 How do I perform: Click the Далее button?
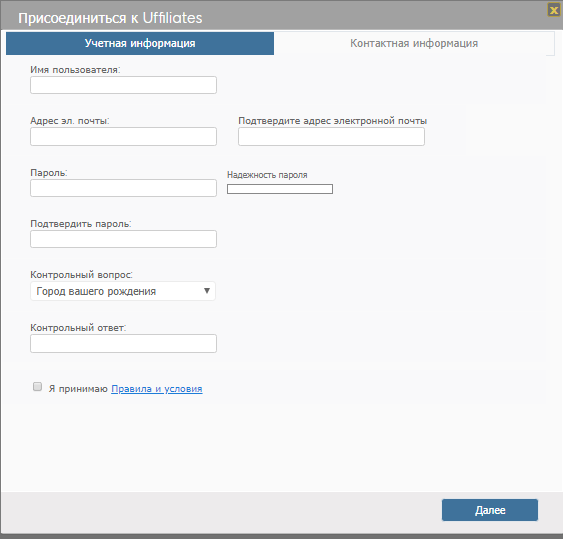coord(490,510)
